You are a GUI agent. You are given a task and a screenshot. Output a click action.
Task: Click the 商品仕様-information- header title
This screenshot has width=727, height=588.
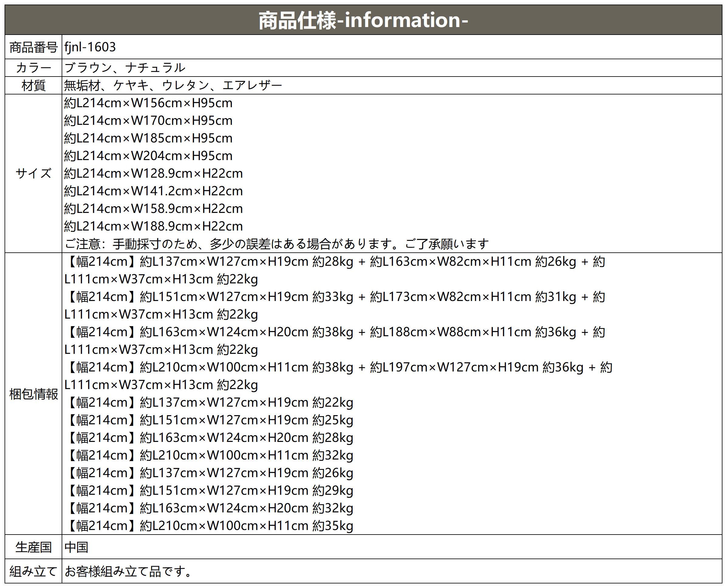[x=363, y=20]
